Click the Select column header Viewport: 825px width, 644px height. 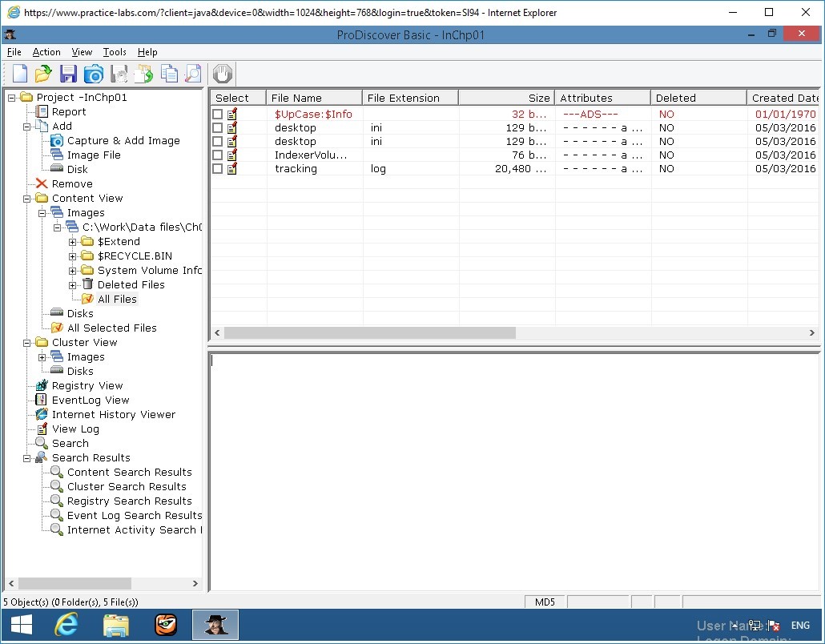(x=239, y=98)
